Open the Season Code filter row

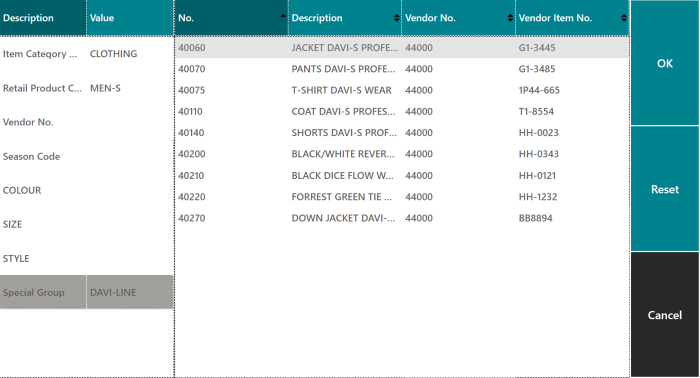[87, 156]
